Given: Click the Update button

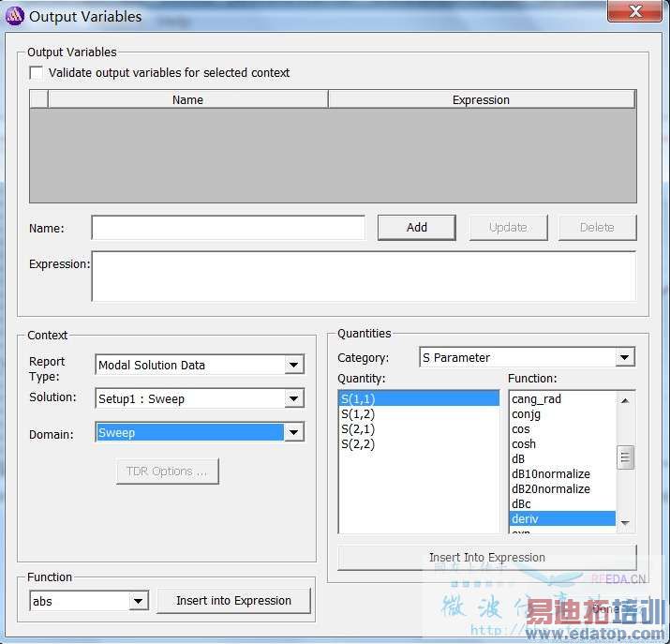Looking at the screenshot, I should pos(508,228).
